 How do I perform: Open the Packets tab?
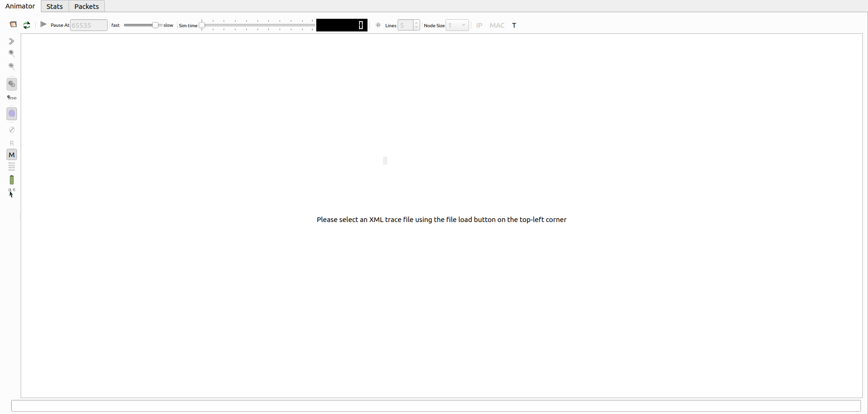[86, 7]
